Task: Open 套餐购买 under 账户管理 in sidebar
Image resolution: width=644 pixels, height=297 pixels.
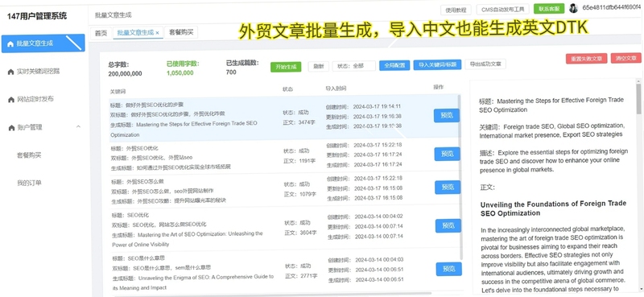Action: coord(29,155)
